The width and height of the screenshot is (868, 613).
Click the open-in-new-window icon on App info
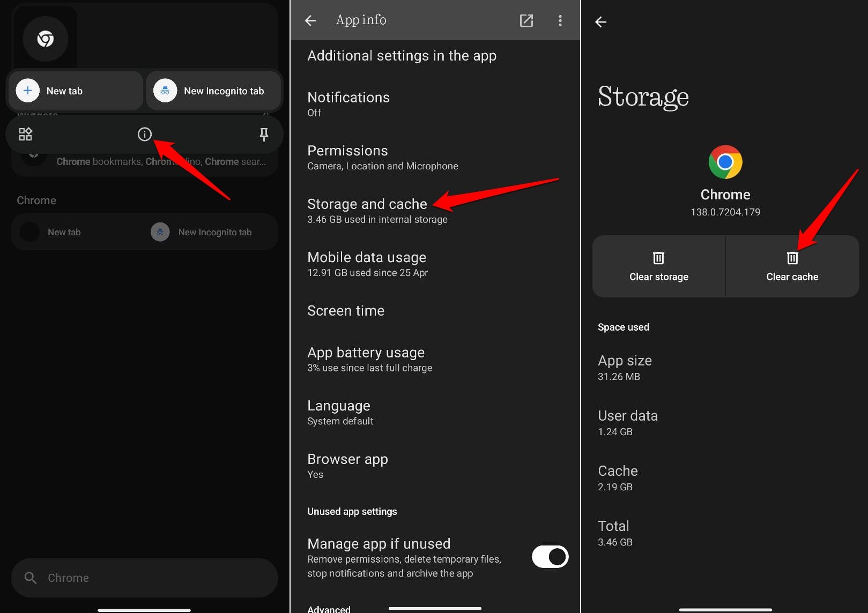[x=526, y=20]
